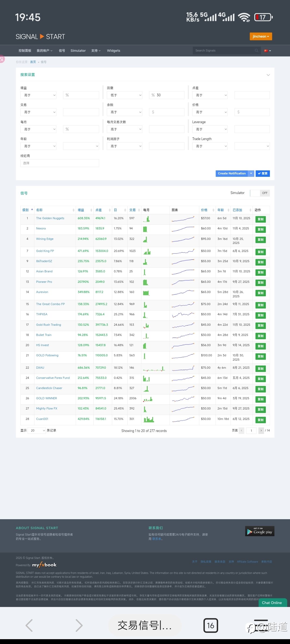290x644 pixels.
Task: Click monthly bar chart for GOLD WINNER
Action: pyautogui.click(x=148, y=399)
